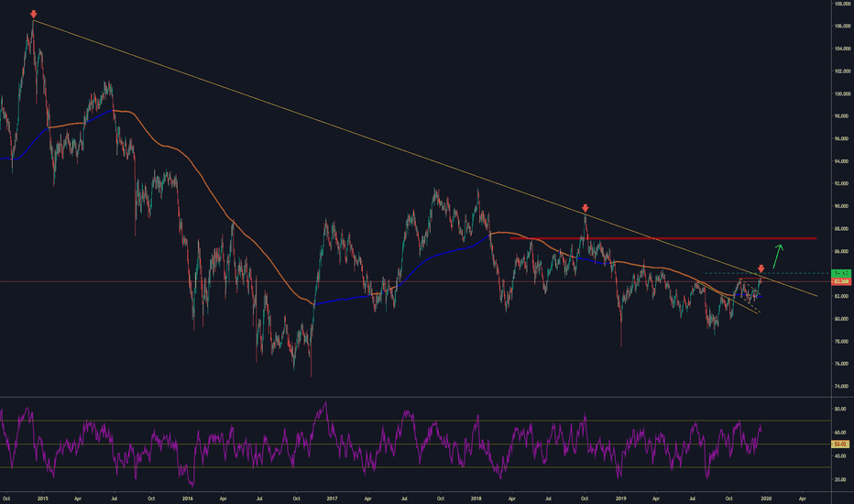Click the 20.00 label on the RSI scale

[839, 479]
